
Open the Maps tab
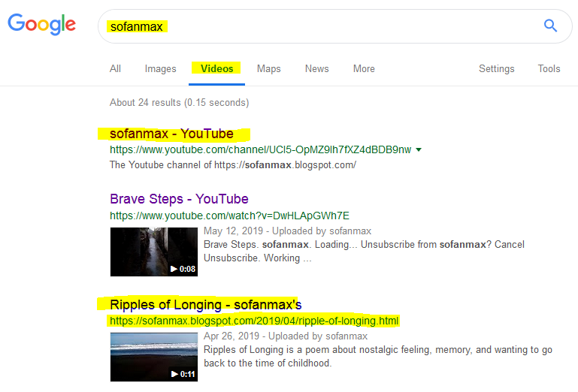click(x=269, y=68)
